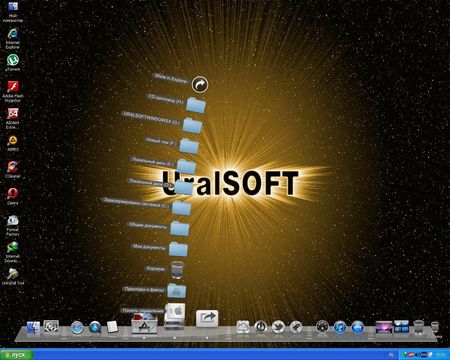Click the square share-arrow dock icon
This screenshot has height=360, width=450.
(x=207, y=318)
